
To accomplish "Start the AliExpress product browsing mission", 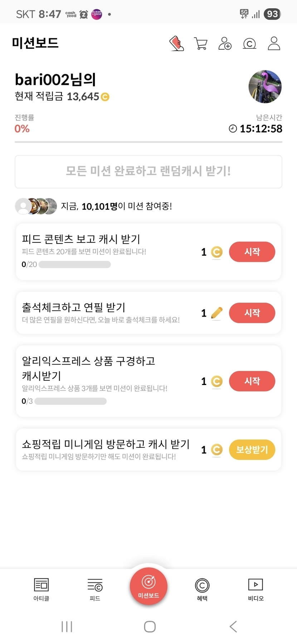I will [252, 381].
